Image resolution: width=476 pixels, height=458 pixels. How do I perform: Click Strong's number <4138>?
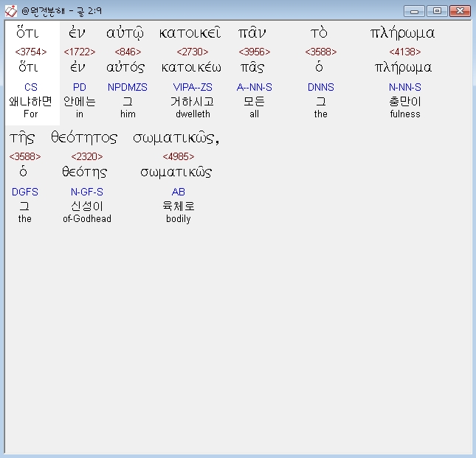(x=405, y=52)
